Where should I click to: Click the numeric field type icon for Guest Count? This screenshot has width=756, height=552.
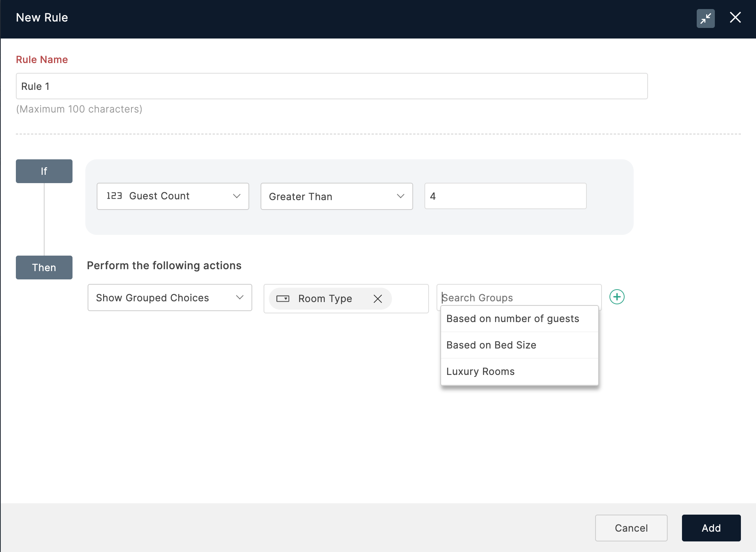(113, 196)
